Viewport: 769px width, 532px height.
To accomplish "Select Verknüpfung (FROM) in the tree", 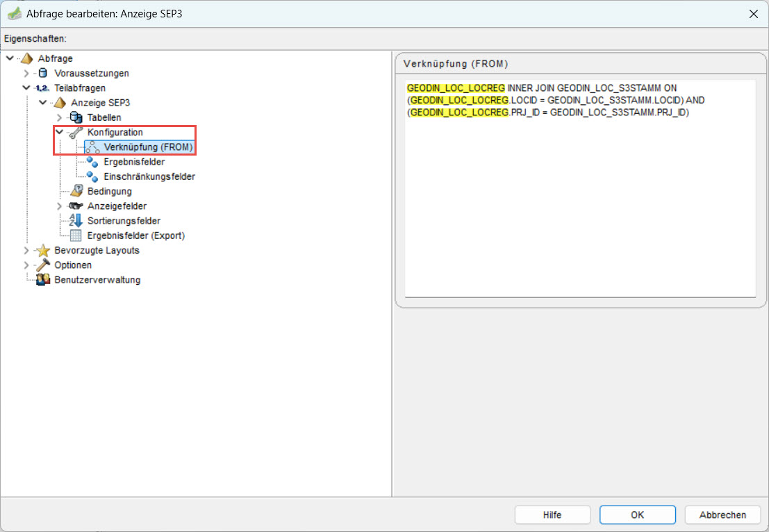I will coord(148,147).
